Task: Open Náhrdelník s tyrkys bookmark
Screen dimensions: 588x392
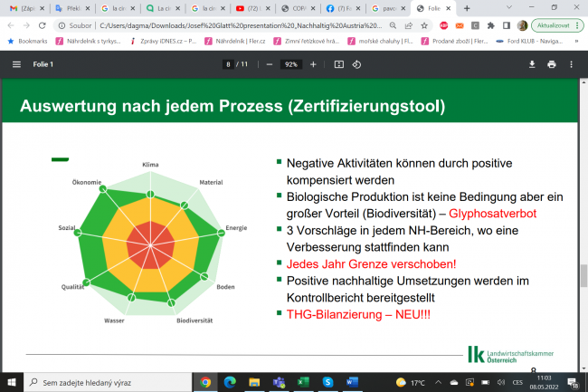Action: coord(89,41)
